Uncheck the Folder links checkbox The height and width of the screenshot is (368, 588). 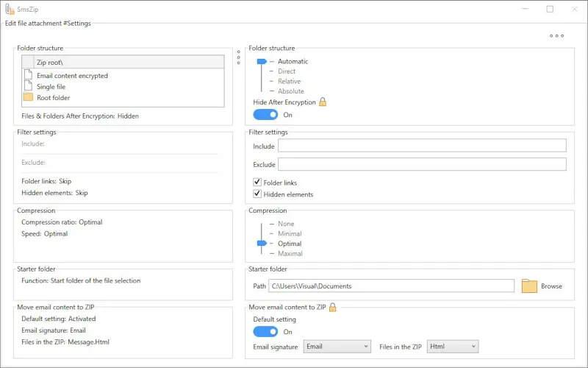click(257, 182)
